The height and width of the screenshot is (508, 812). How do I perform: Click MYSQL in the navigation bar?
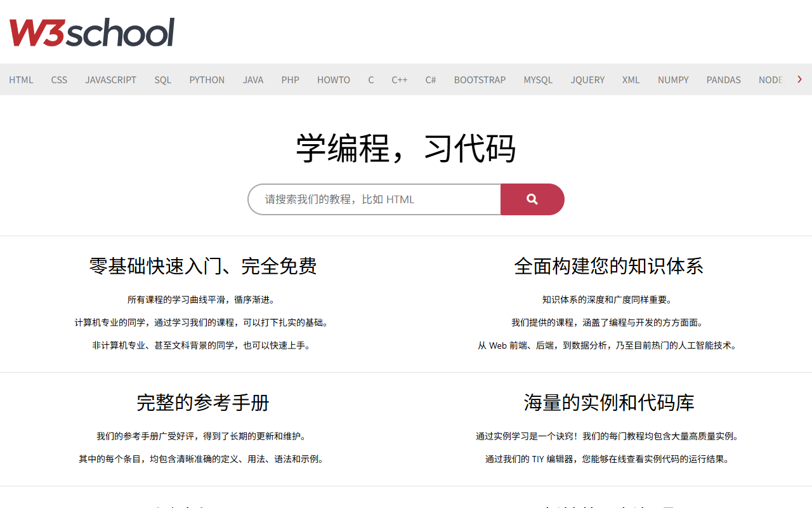538,80
